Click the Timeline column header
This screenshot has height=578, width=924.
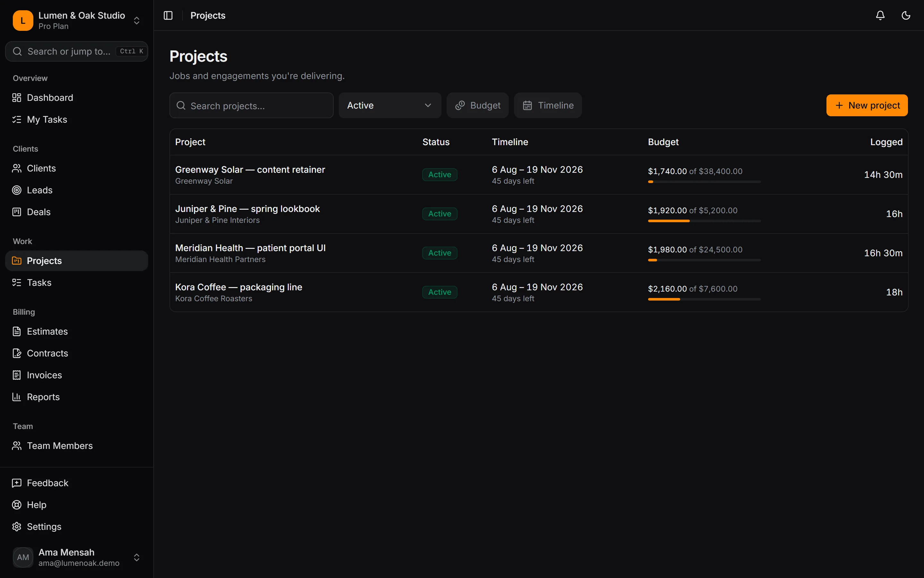(510, 142)
